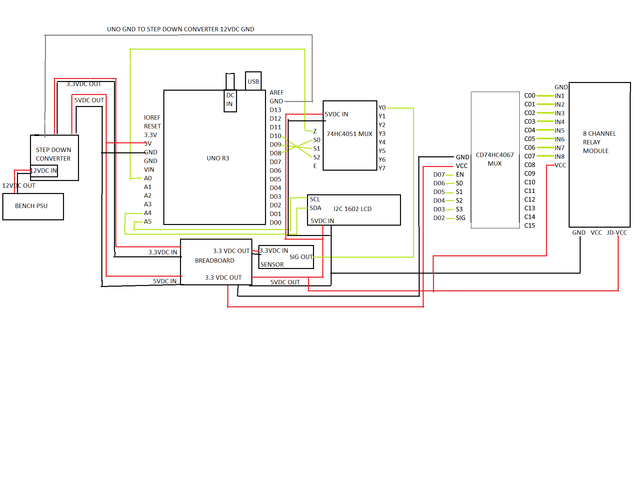Click the JD-VCC terminal label
Image resolution: width=640 pixels, height=480 pixels.
click(617, 233)
